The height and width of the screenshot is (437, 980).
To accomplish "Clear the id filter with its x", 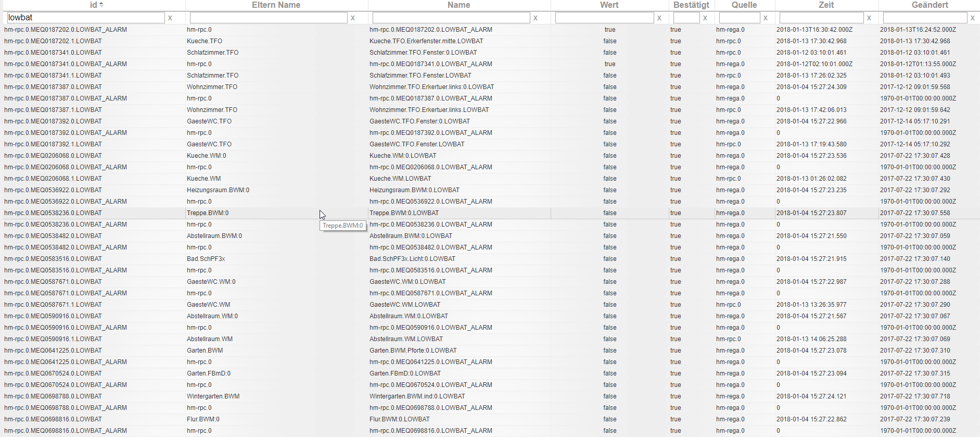I will [x=170, y=18].
